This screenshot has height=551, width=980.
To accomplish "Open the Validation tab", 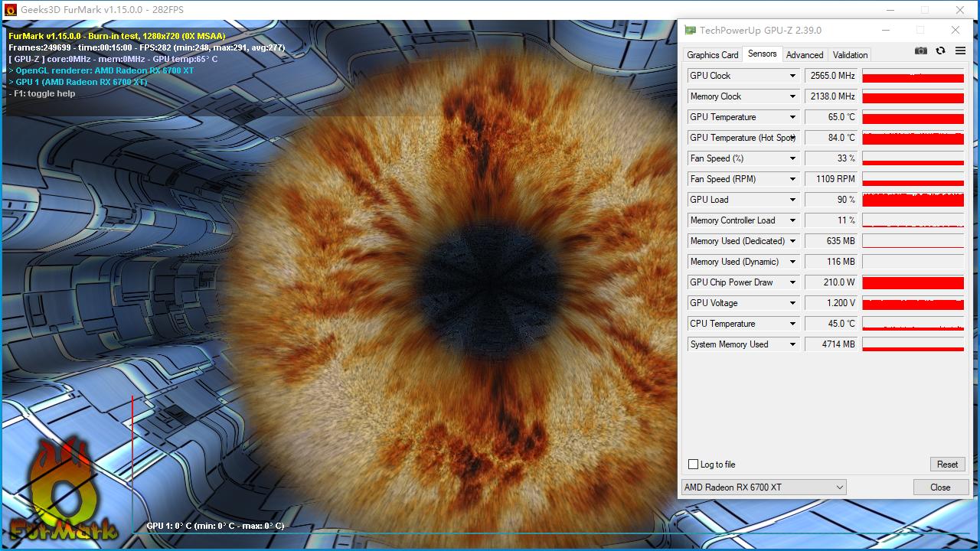I will point(850,55).
